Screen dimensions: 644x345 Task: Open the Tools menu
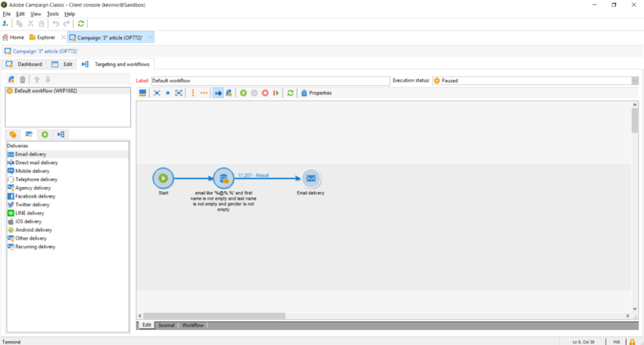[x=53, y=14]
